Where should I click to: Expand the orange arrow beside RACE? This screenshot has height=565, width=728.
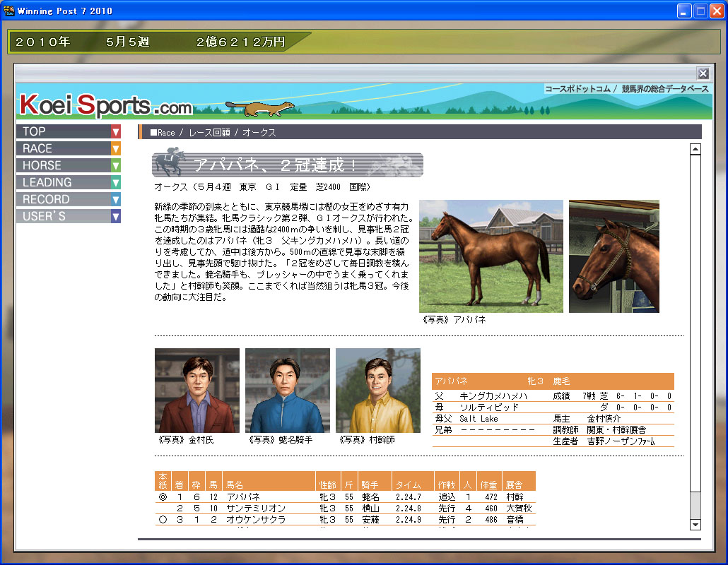(x=116, y=148)
